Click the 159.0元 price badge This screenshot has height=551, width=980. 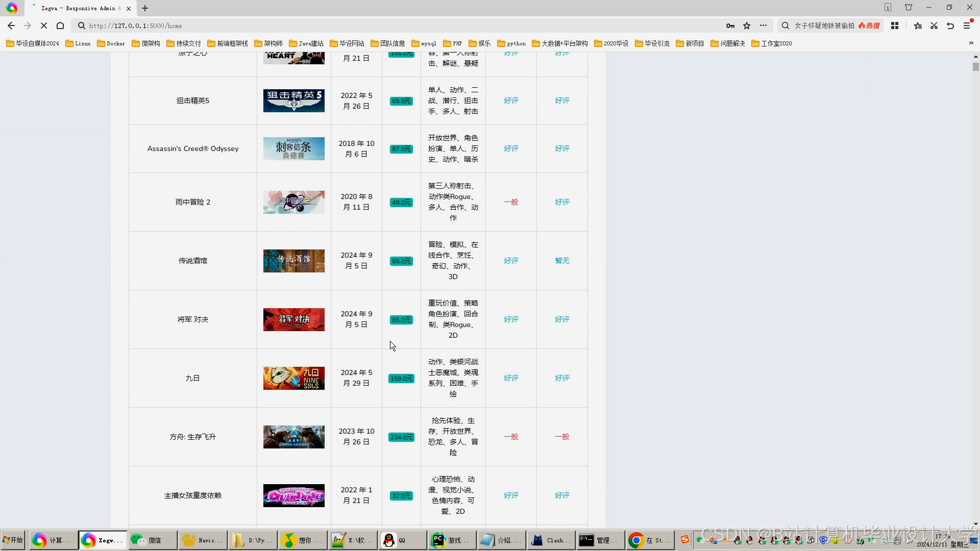pos(401,379)
